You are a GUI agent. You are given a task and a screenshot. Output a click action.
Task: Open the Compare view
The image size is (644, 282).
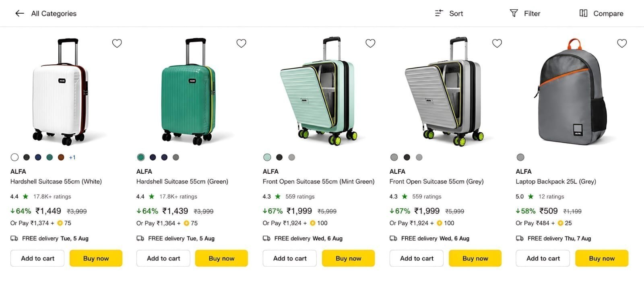[x=601, y=13]
